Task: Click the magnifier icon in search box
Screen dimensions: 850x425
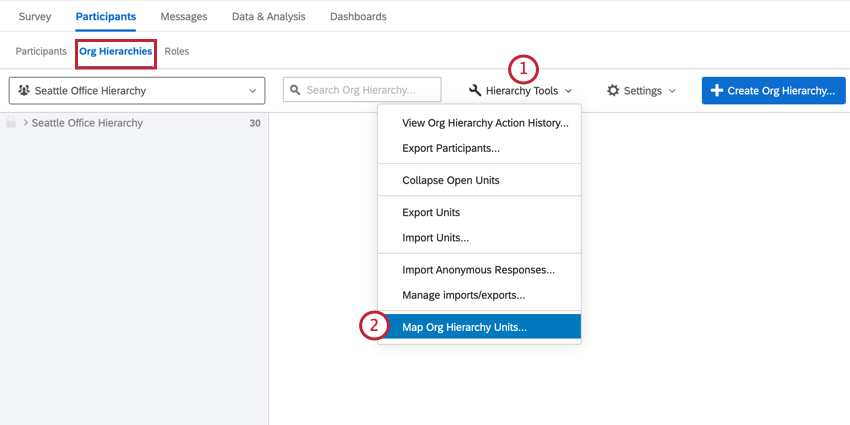Action: 295,91
